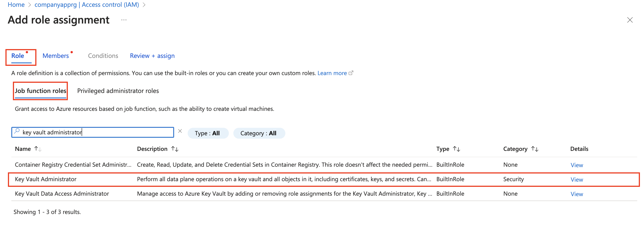This screenshot has height=228, width=644.
Task: Sort by Category column arrows
Action: tap(535, 149)
